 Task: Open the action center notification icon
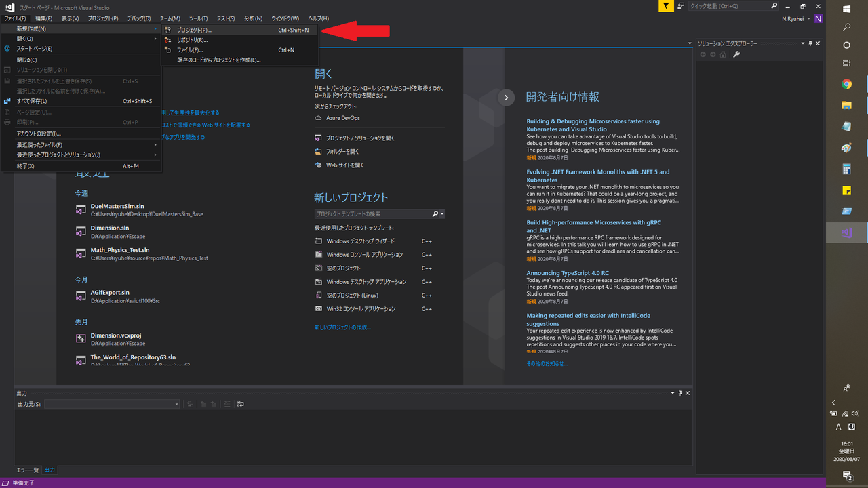(846, 476)
